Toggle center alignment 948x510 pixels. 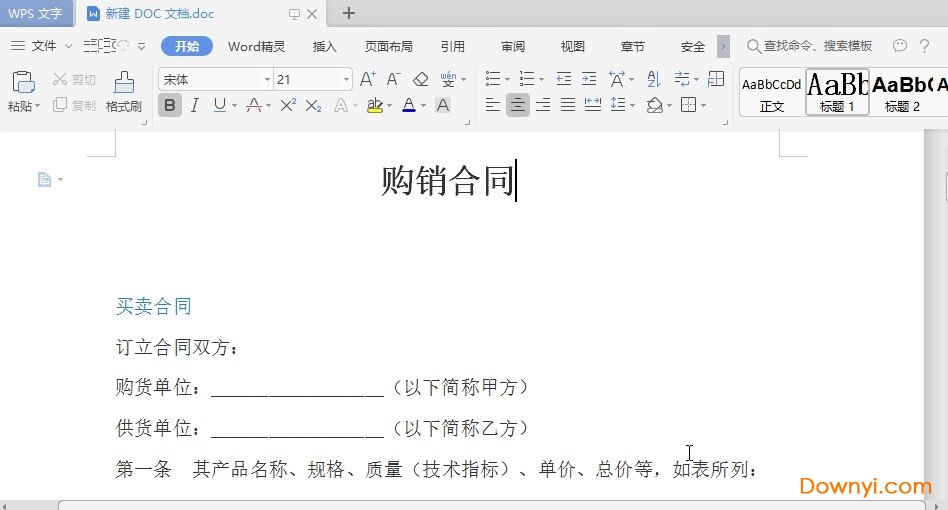[x=518, y=106]
